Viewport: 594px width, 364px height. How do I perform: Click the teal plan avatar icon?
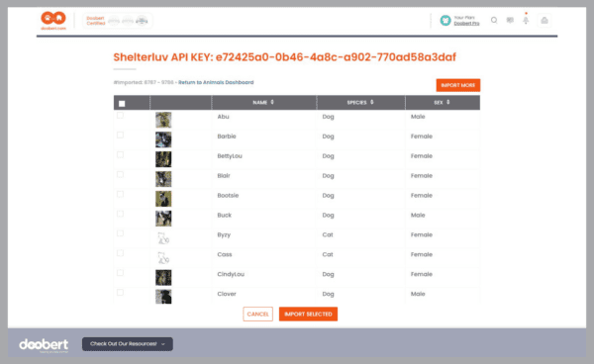[x=445, y=21]
